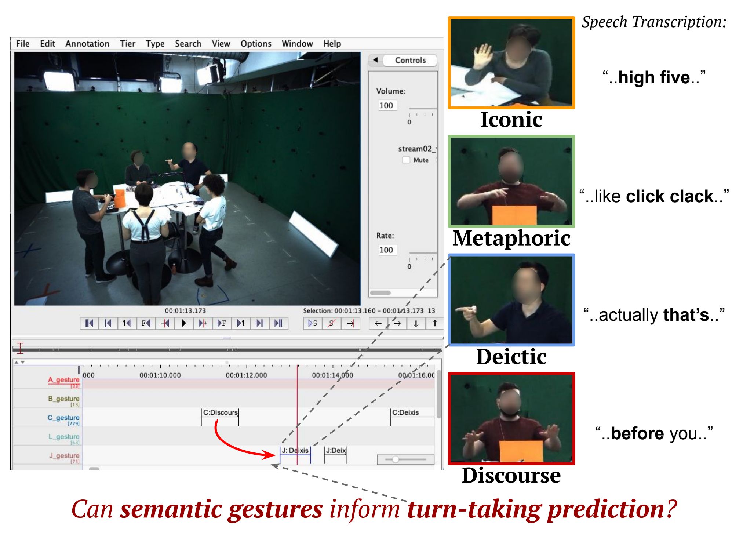Open the Annotation menu

(x=87, y=44)
